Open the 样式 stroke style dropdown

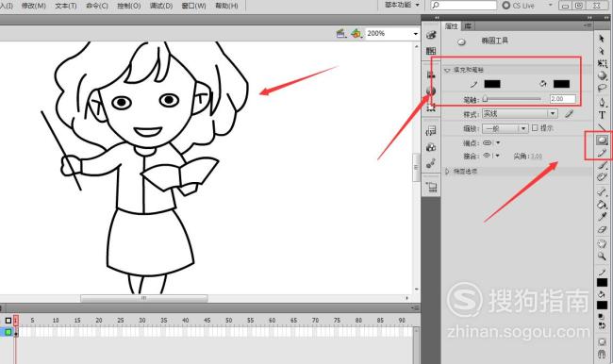point(520,114)
